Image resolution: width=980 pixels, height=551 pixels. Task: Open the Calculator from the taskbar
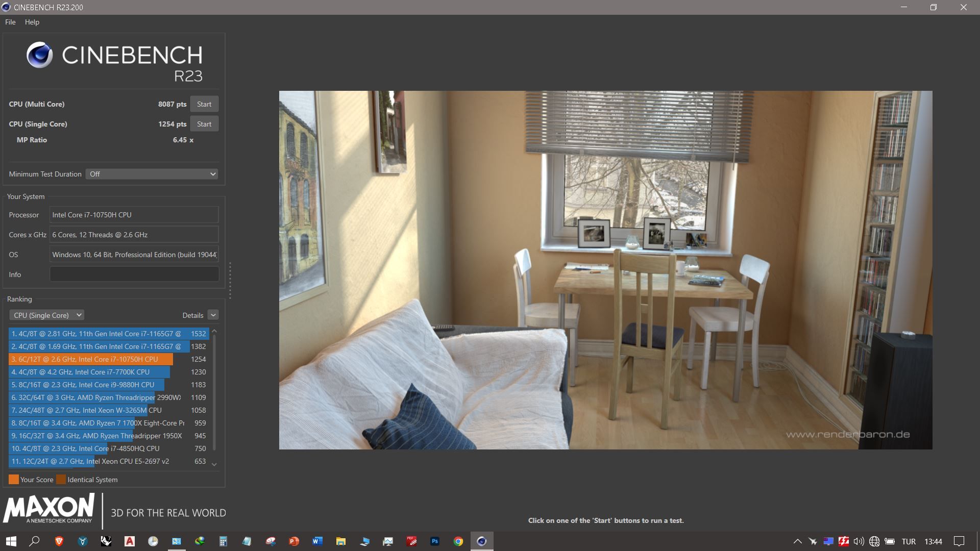click(x=223, y=541)
